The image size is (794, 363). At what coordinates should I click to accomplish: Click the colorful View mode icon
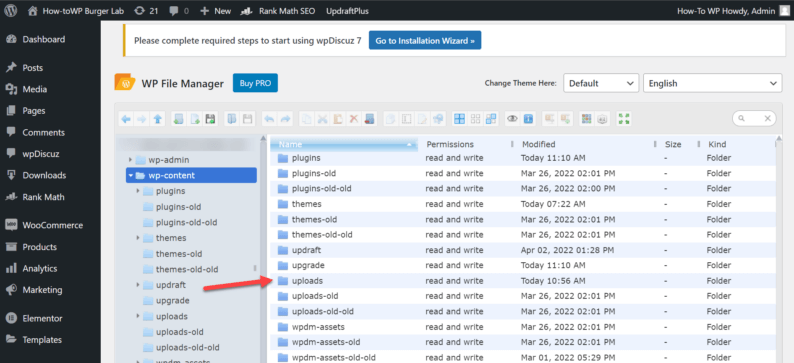pos(586,119)
